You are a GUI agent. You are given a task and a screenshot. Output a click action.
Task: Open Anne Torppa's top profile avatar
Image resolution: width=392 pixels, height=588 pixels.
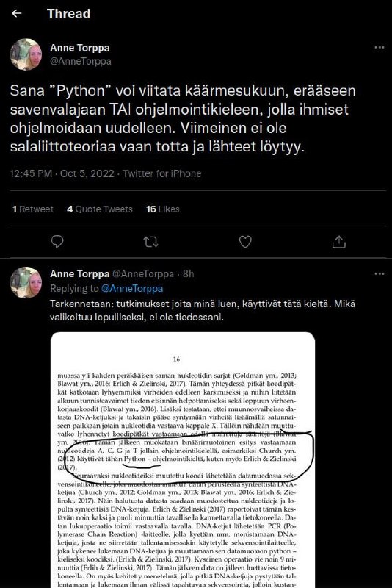26,54
